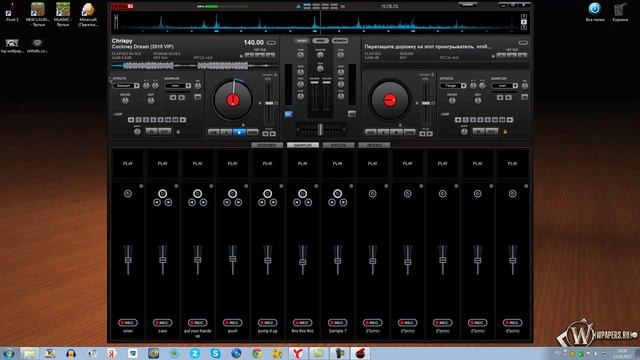Click the previous arrow on saxo slot
640x360 pixels.
pos(157,202)
